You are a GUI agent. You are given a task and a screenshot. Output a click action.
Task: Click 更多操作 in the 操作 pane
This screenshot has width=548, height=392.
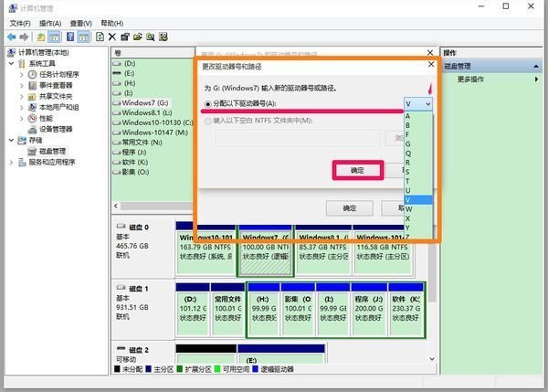[x=470, y=79]
